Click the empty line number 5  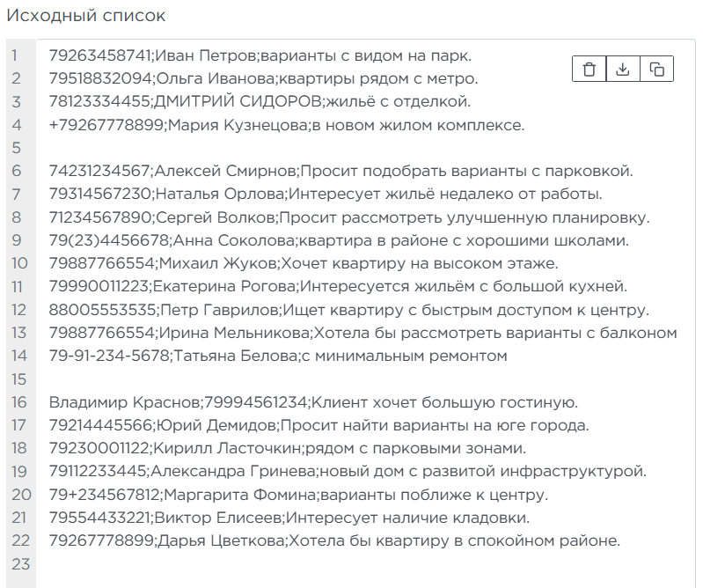(x=264, y=148)
